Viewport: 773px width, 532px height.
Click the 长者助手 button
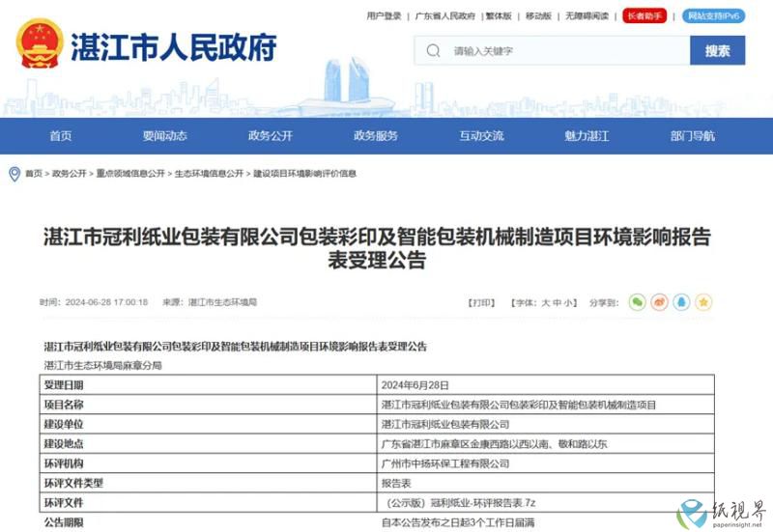click(644, 16)
